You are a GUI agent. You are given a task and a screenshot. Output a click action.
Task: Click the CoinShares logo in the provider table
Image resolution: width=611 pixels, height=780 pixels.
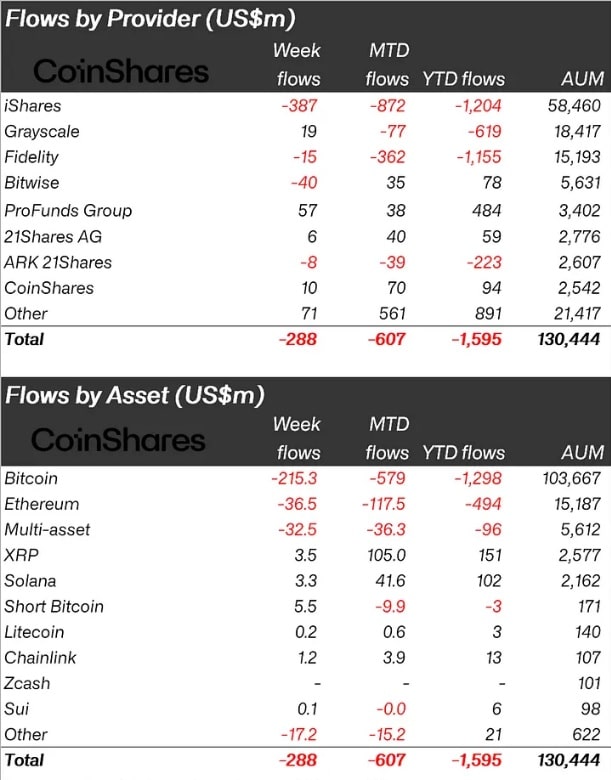pos(121,71)
